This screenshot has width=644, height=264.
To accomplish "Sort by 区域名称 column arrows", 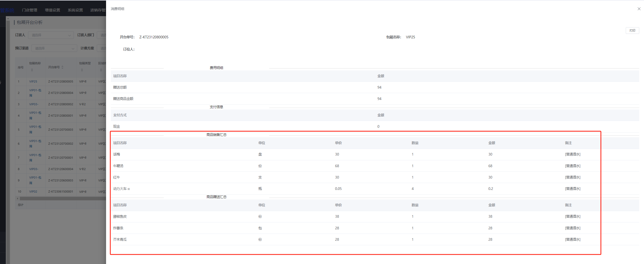I will point(101,70).
